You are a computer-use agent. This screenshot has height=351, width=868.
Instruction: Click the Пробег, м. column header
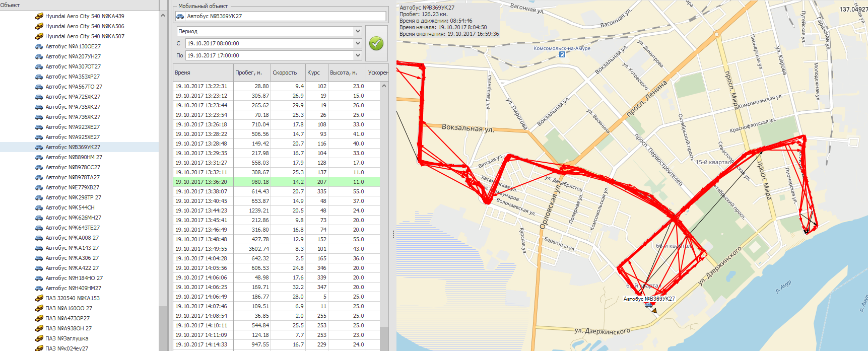251,73
